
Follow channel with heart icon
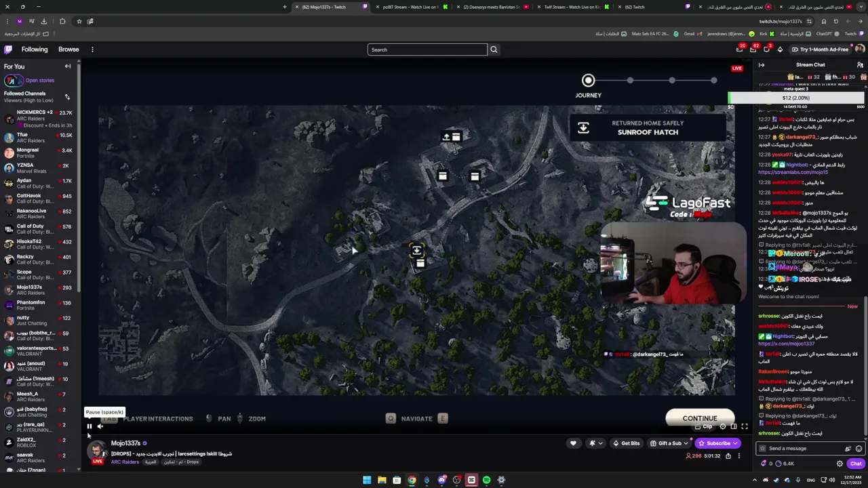pyautogui.click(x=573, y=443)
